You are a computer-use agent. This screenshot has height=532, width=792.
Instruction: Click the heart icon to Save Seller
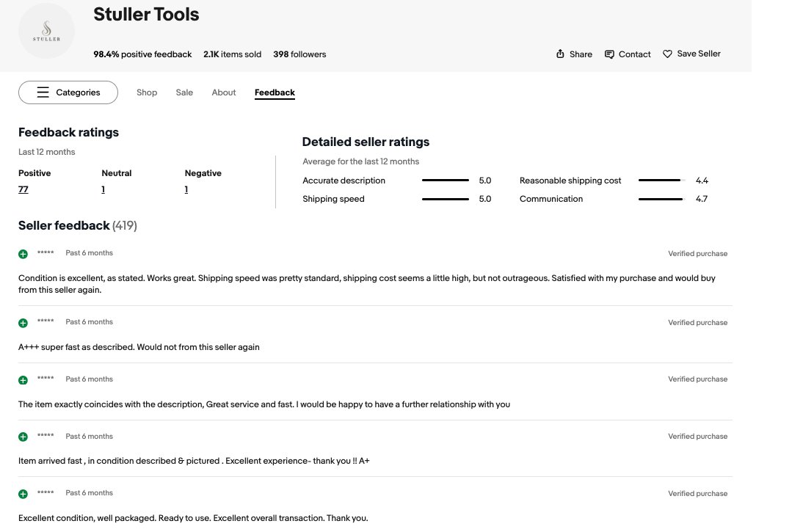667,54
